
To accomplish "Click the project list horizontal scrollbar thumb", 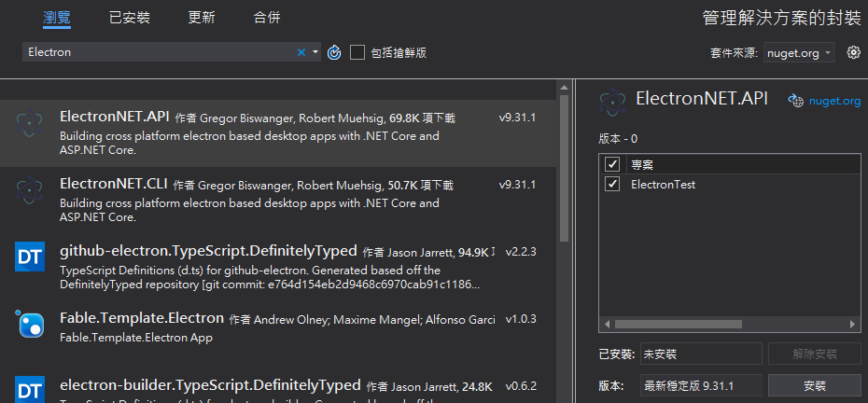I will (679, 324).
